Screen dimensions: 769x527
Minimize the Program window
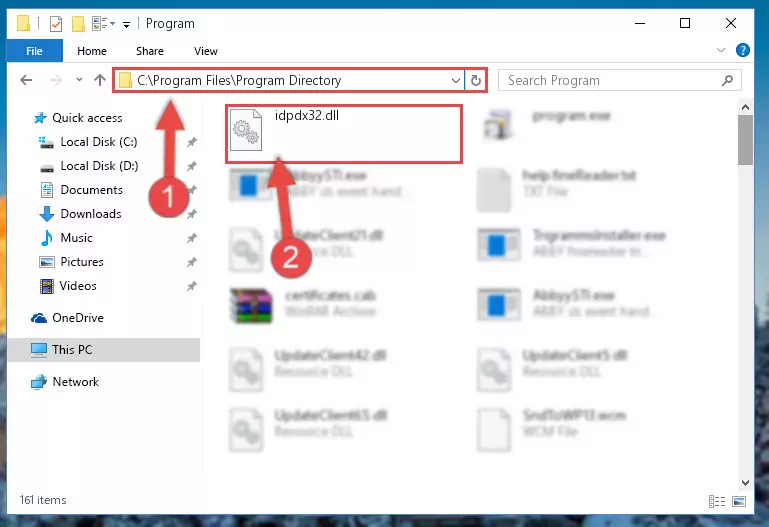640,24
